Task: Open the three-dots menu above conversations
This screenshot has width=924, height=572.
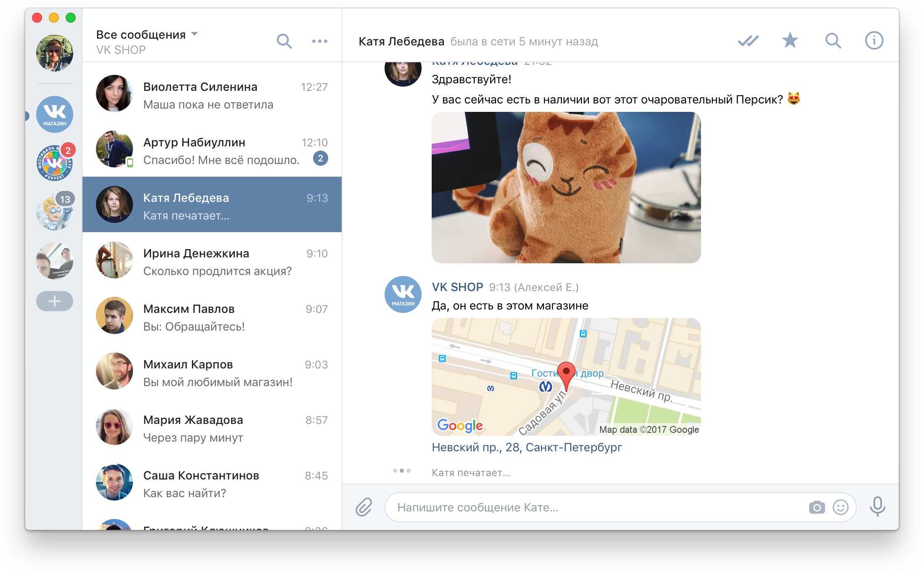Action: click(320, 41)
